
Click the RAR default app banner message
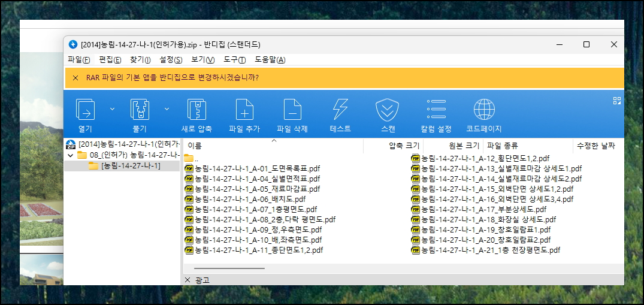[x=173, y=78]
